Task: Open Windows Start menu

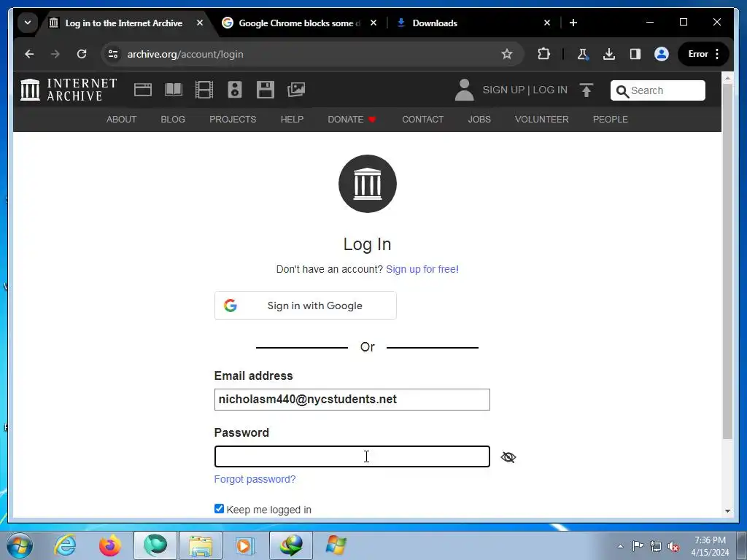Action: click(x=20, y=545)
